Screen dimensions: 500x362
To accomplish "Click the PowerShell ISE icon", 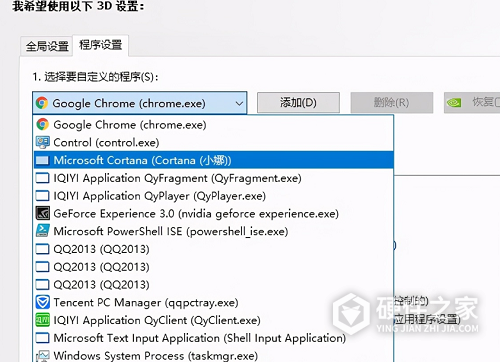I will [42, 231].
